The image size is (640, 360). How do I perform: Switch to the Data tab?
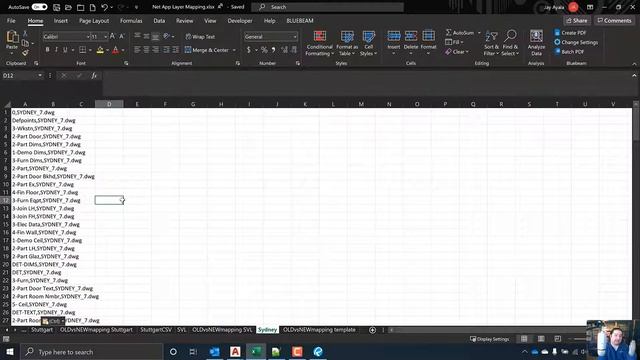(159, 20)
